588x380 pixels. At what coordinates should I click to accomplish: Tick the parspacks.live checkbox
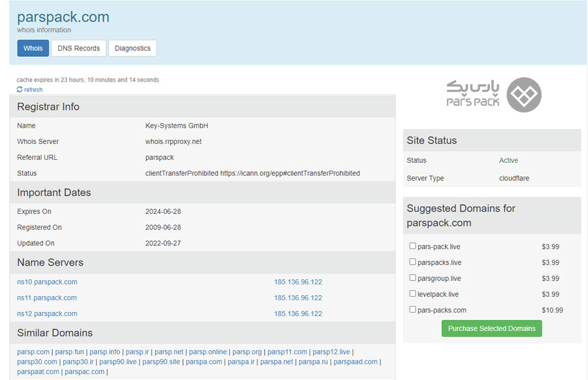412,262
